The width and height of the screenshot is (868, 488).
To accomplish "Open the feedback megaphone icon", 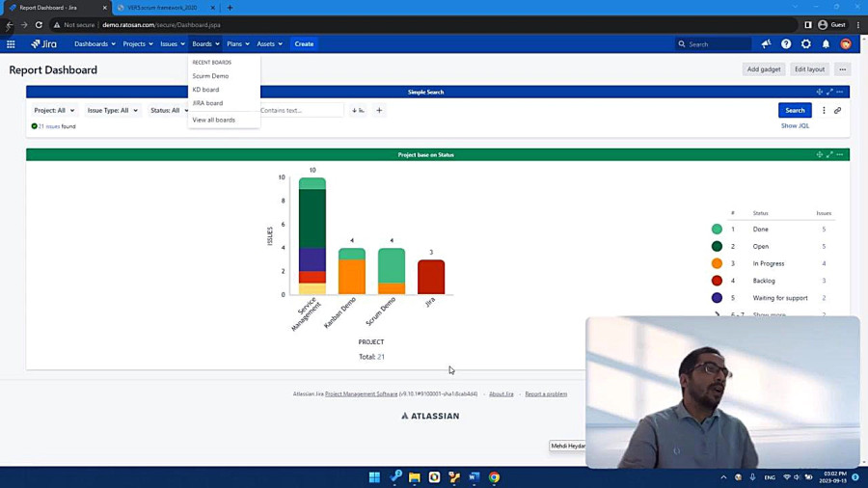I will [766, 44].
